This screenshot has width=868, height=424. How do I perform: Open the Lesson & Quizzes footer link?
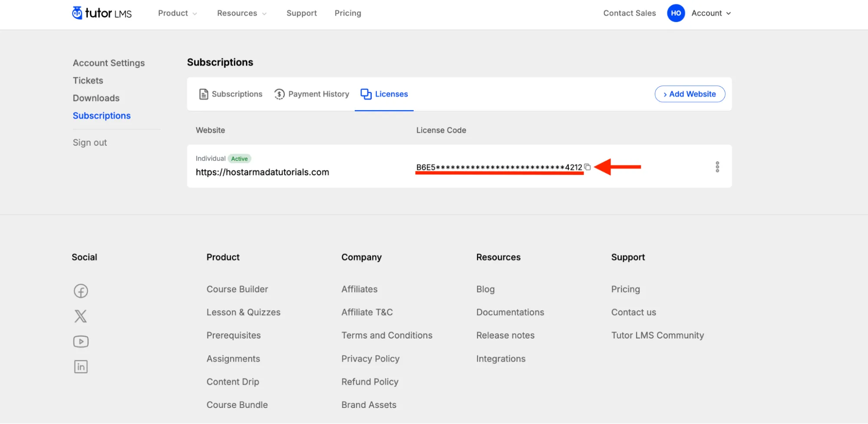(x=243, y=312)
